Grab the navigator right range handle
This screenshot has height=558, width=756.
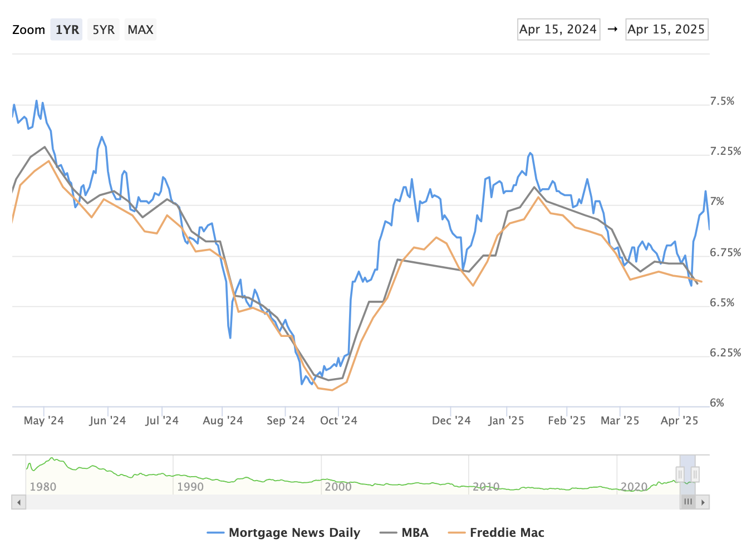coord(695,474)
